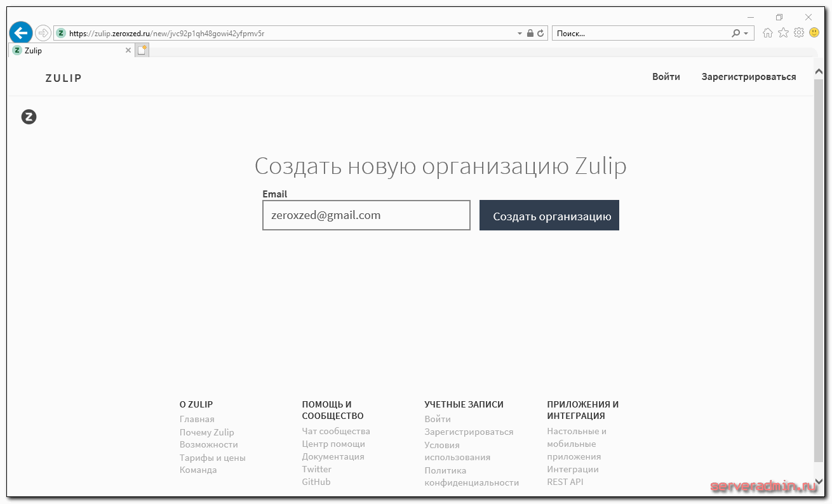Open Favorites with the star icon
832x504 pixels.
point(783,33)
